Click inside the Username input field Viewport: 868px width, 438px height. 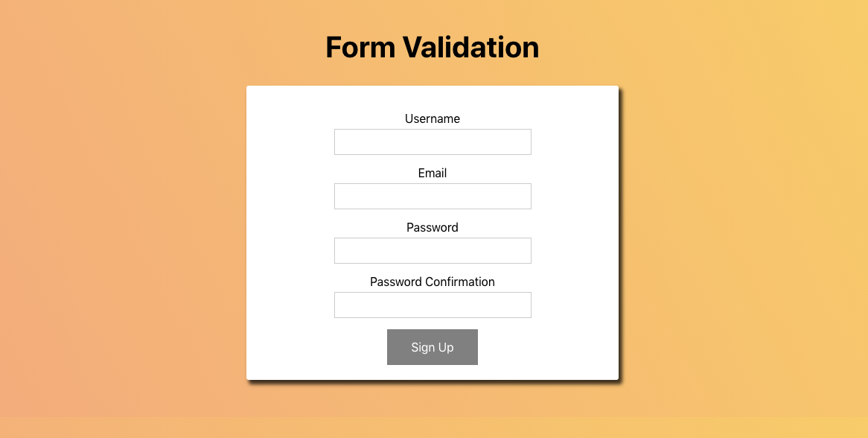pyautogui.click(x=433, y=142)
